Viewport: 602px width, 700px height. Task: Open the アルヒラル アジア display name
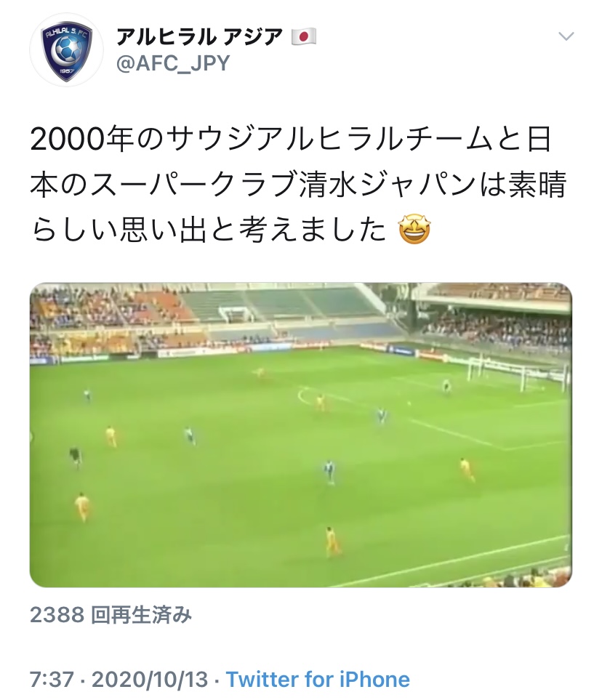click(200, 36)
